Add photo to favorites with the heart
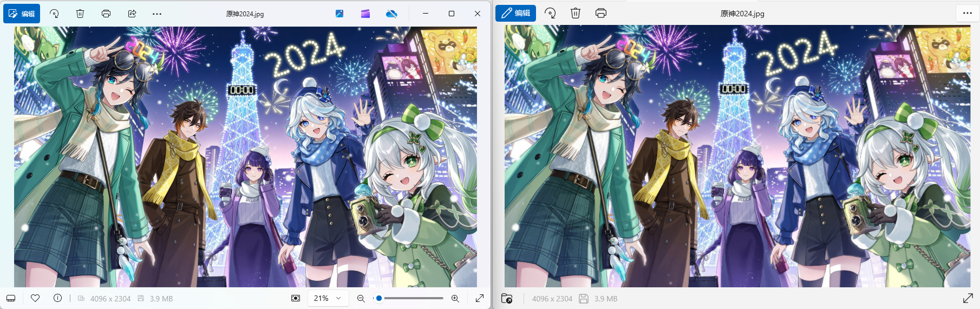Viewport: 980px width, 309px height. pos(35,298)
